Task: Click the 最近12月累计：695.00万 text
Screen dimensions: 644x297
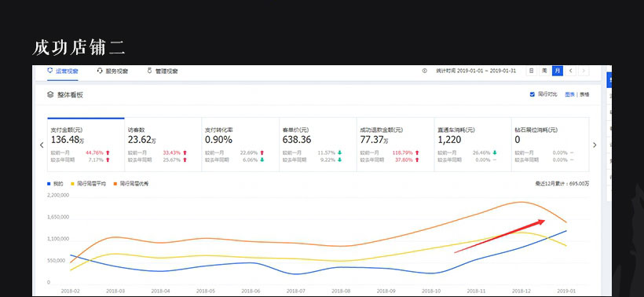Action: pos(562,184)
